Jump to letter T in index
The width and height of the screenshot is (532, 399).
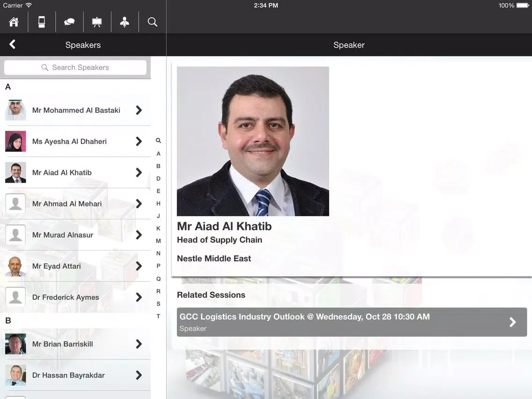[x=158, y=316]
